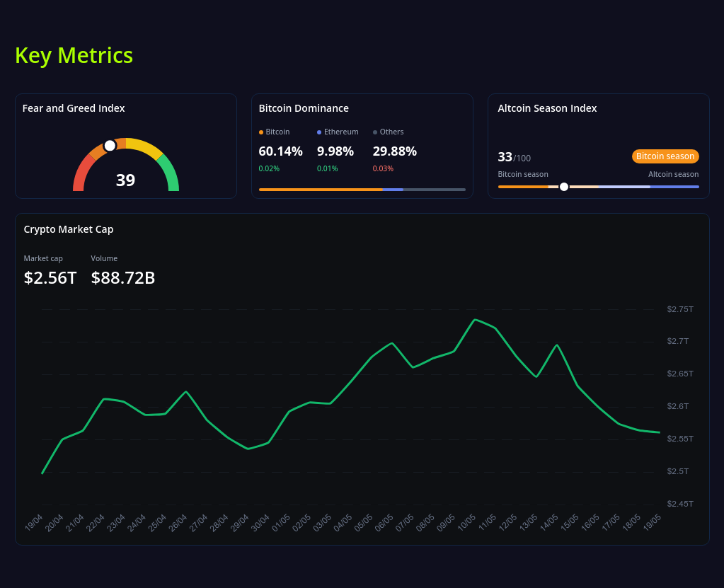Click the green 0.01% Ethereum change
The image size is (724, 588).
[328, 168]
